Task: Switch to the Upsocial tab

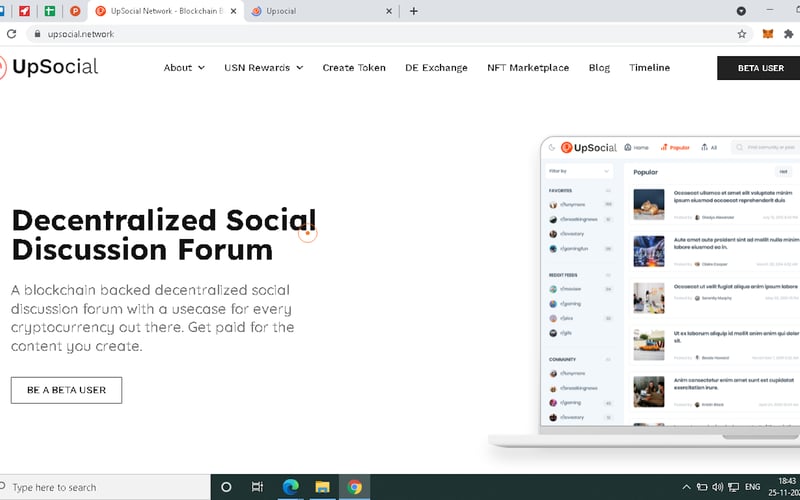Action: click(x=321, y=11)
